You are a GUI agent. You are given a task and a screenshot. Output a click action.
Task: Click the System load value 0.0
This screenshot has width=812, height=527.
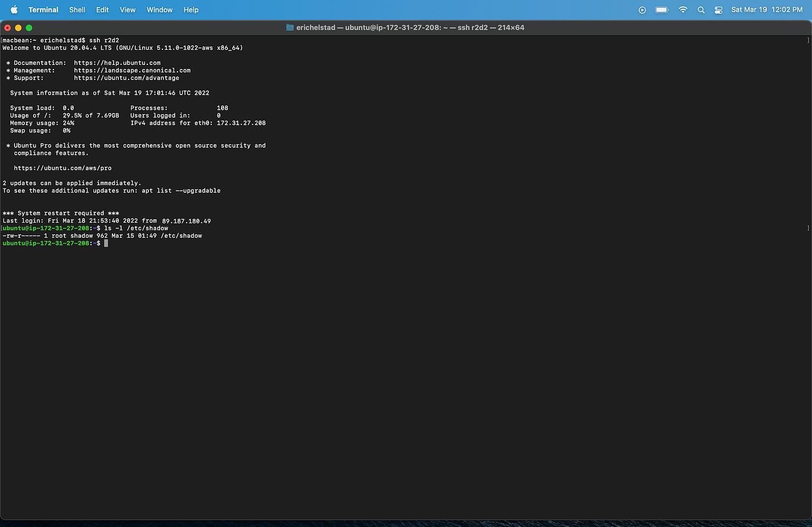68,108
